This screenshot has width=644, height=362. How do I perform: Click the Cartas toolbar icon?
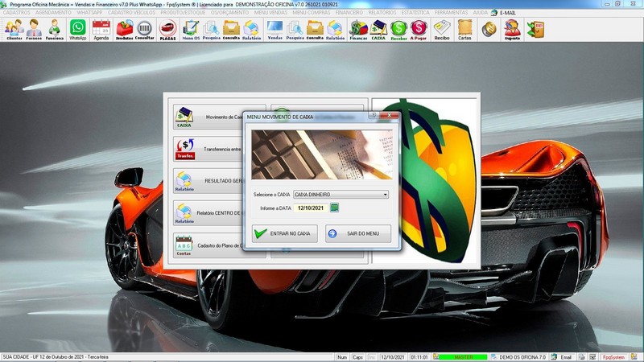464,30
